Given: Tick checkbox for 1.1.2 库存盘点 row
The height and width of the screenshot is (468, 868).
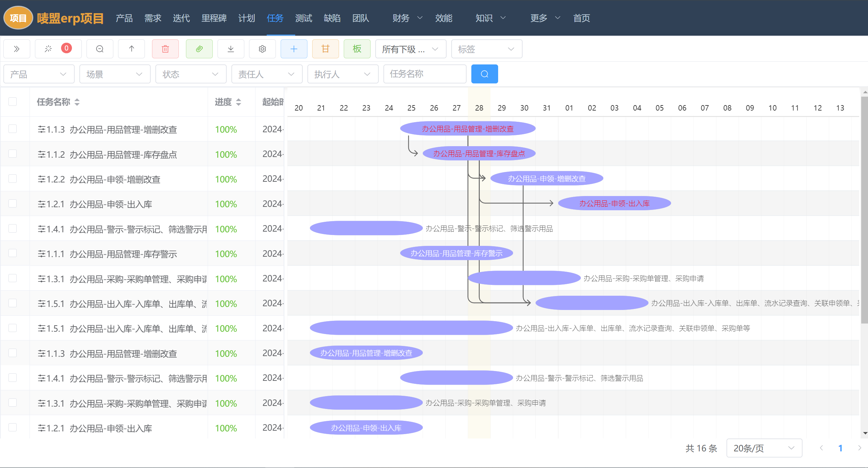Looking at the screenshot, I should 13,154.
